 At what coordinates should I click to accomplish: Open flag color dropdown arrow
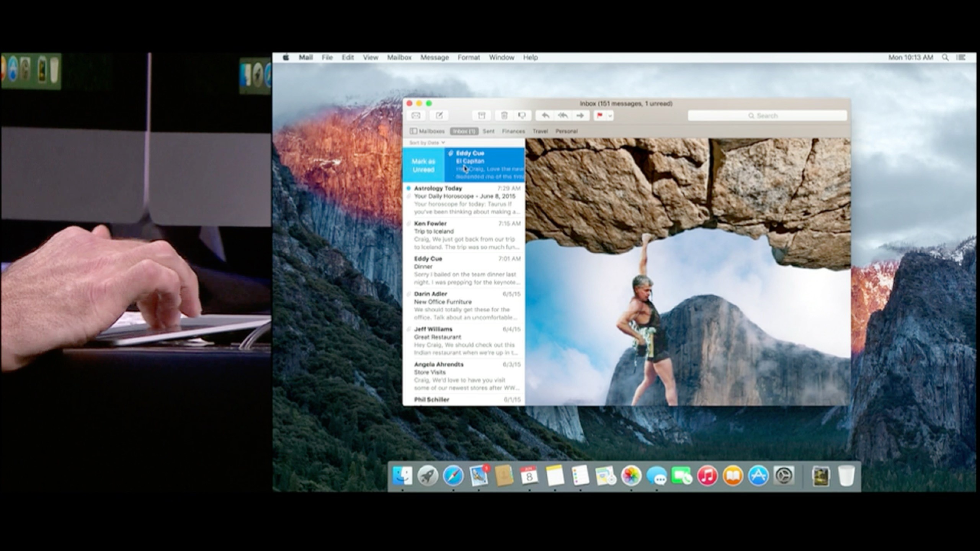tap(610, 116)
